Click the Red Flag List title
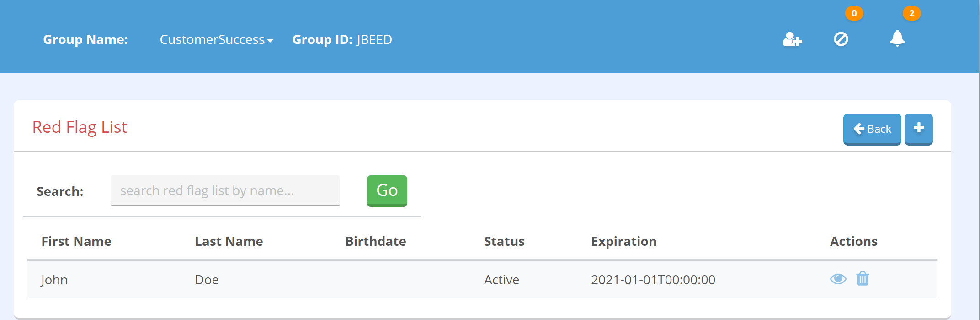The image size is (980, 320). pos(80,127)
